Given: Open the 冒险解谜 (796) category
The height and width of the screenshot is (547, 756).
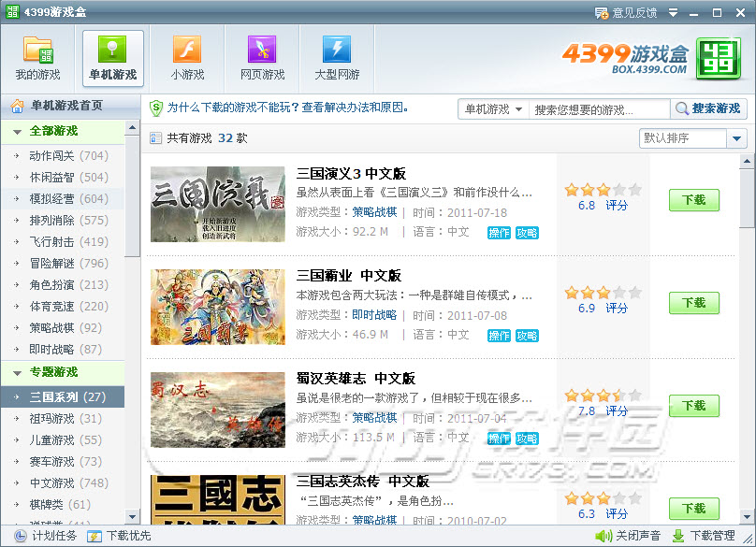Looking at the screenshot, I should tap(63, 263).
